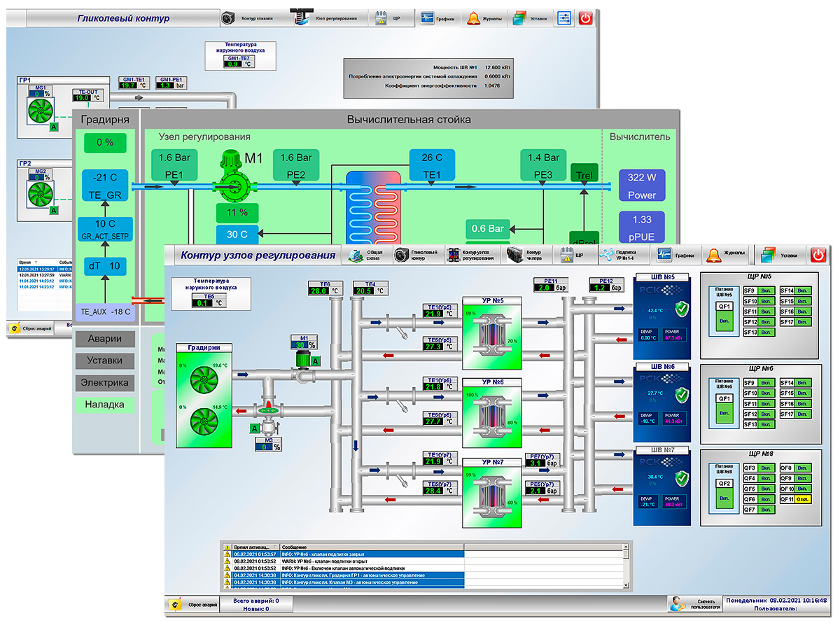Sort log by Время активации column header

pyautogui.click(x=255, y=546)
